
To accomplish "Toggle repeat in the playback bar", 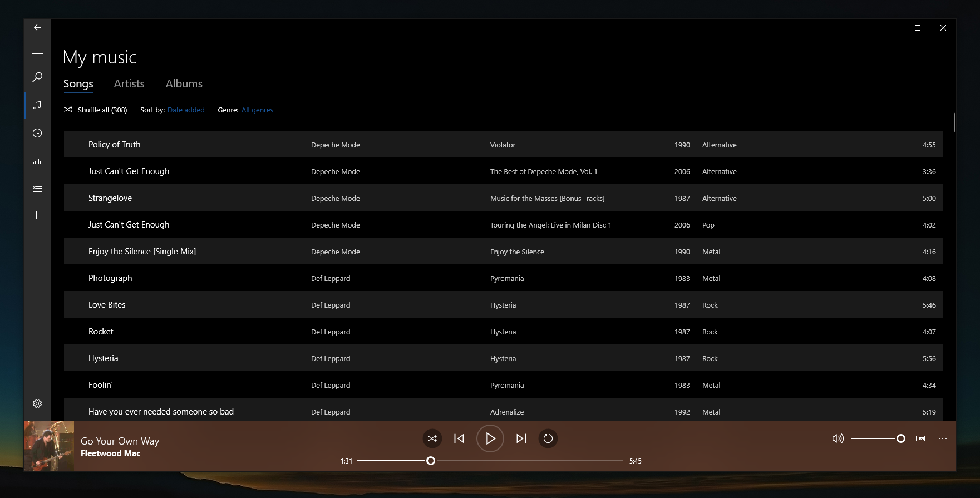I will point(548,438).
